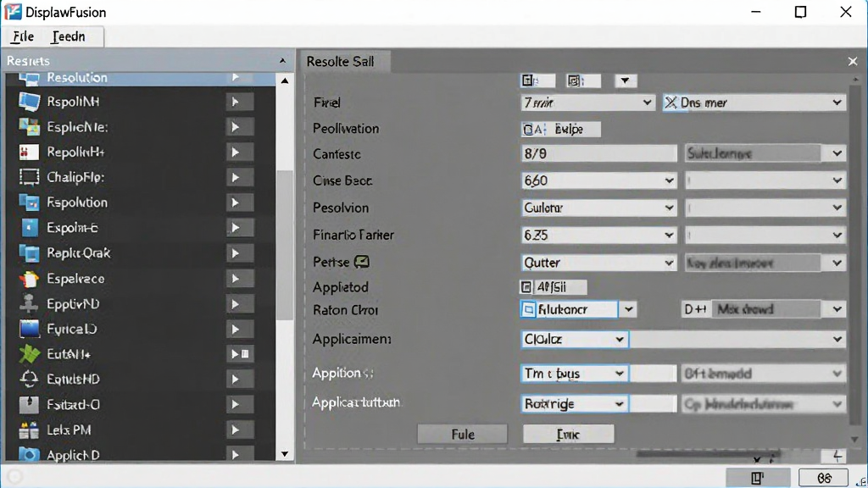Click the blue screen icon beside FyricaLD
Screen dimensions: 868x488
point(29,329)
